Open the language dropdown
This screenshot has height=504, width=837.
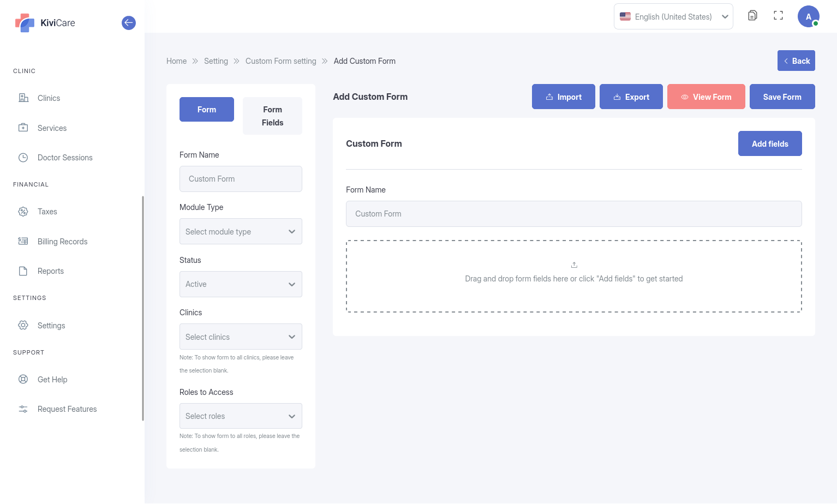pos(673,16)
